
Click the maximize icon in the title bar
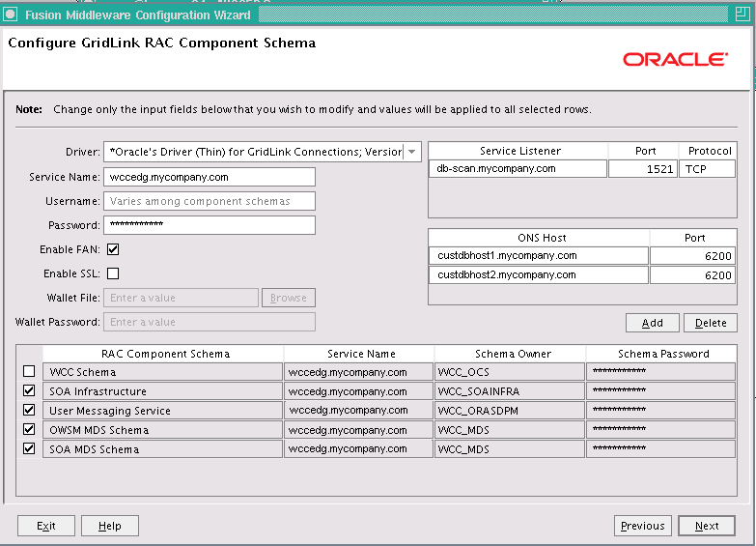tap(742, 14)
